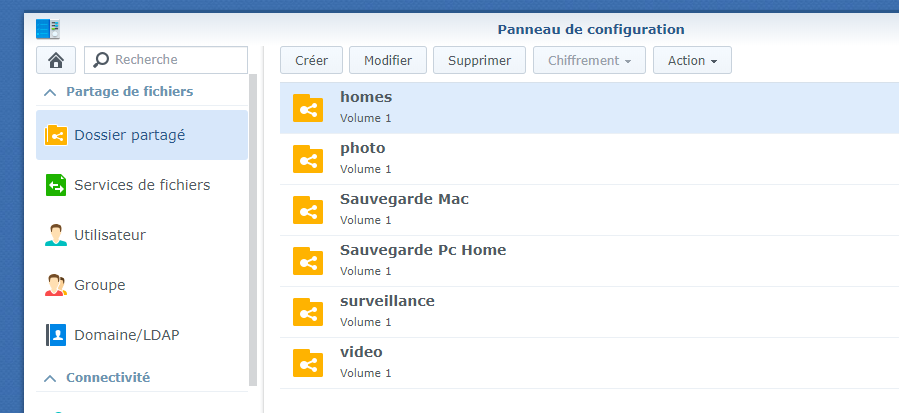Select the video folder name
Viewport: 899px width, 413px height.
point(361,352)
